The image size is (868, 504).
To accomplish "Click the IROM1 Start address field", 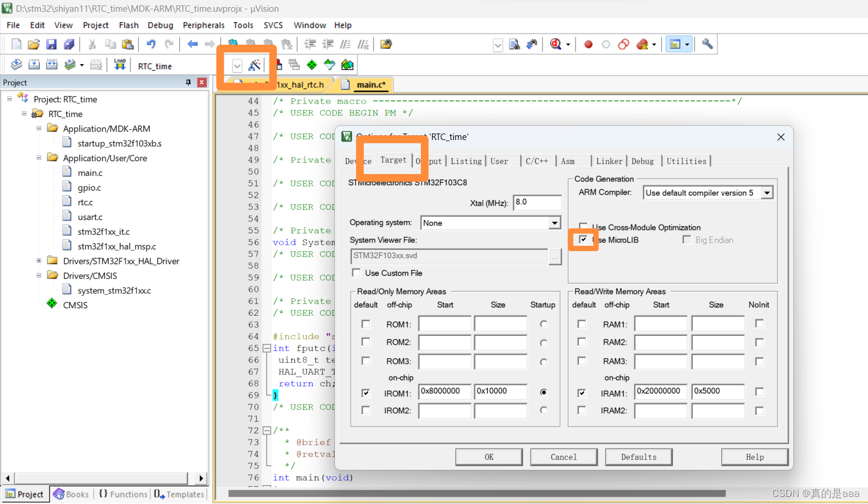I will [445, 392].
